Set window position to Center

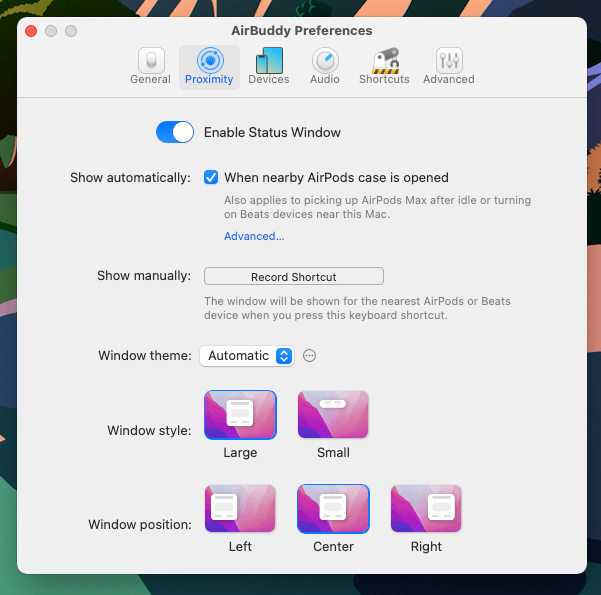(x=333, y=509)
